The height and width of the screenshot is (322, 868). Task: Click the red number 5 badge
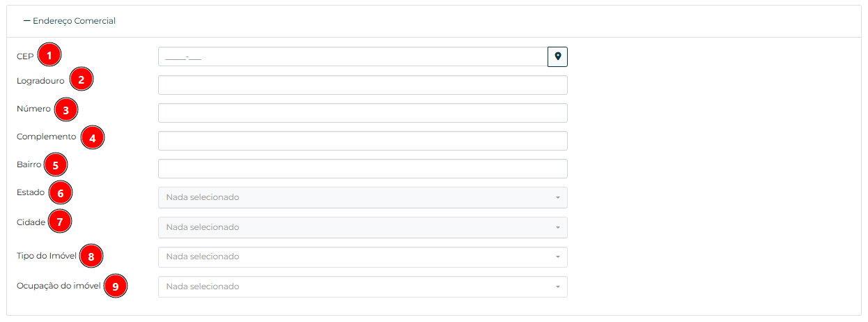pos(55,165)
